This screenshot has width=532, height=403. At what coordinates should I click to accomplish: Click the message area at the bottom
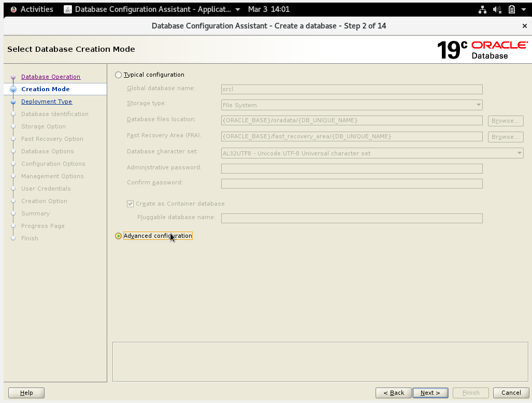[320, 362]
